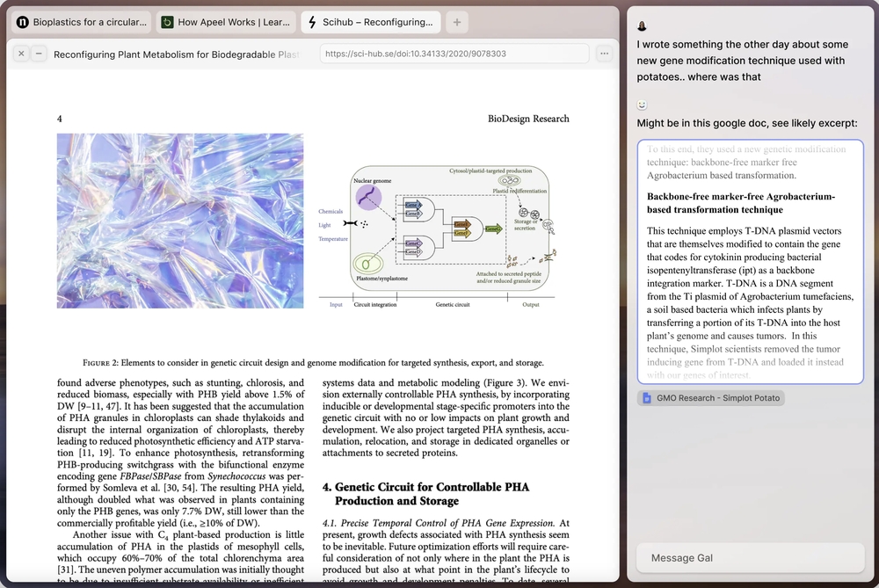The height and width of the screenshot is (588, 879).
Task: Close the page with the X button
Action: [x=21, y=54]
